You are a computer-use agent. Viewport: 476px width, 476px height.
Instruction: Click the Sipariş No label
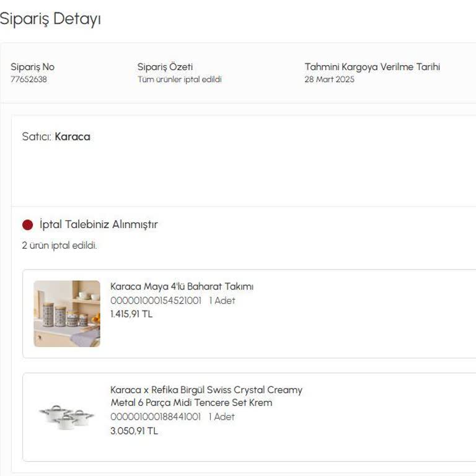(x=32, y=67)
